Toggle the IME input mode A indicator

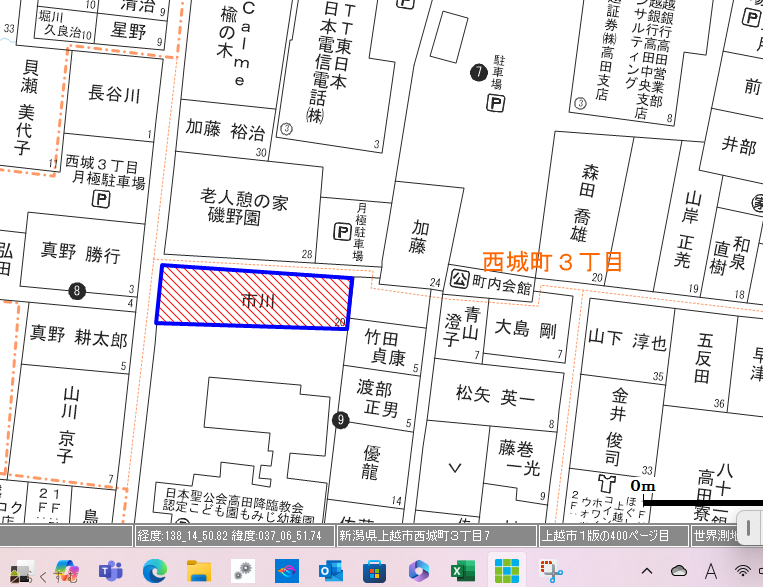tap(711, 570)
